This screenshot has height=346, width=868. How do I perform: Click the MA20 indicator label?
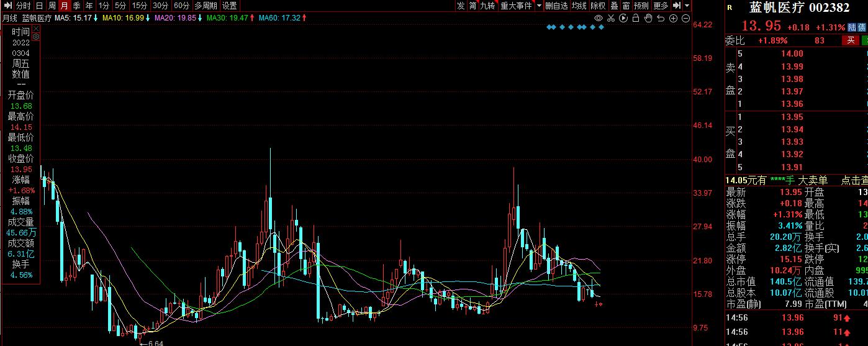[179, 18]
